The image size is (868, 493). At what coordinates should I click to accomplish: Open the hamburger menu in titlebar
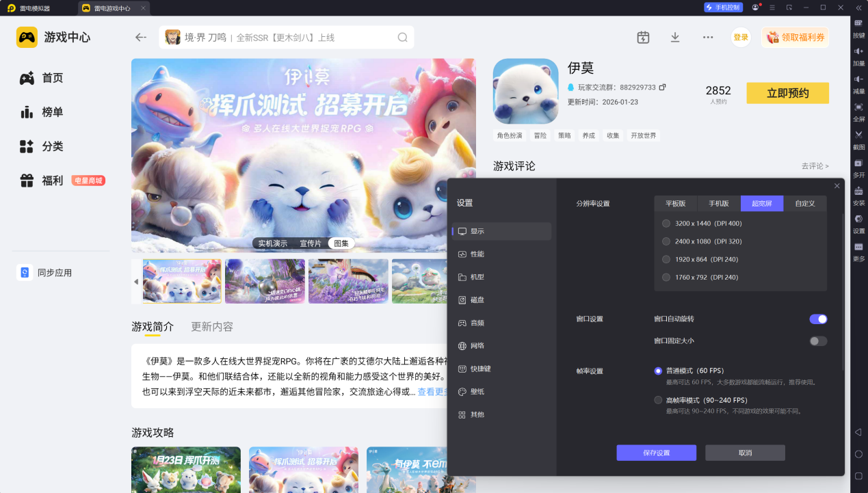point(772,8)
